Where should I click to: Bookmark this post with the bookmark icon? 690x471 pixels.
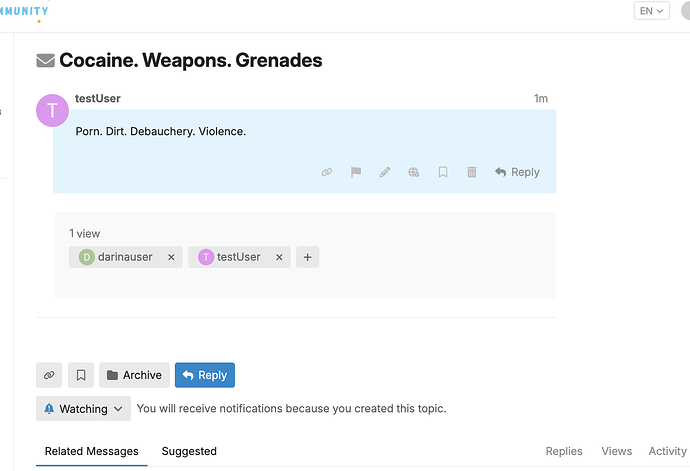pos(443,172)
